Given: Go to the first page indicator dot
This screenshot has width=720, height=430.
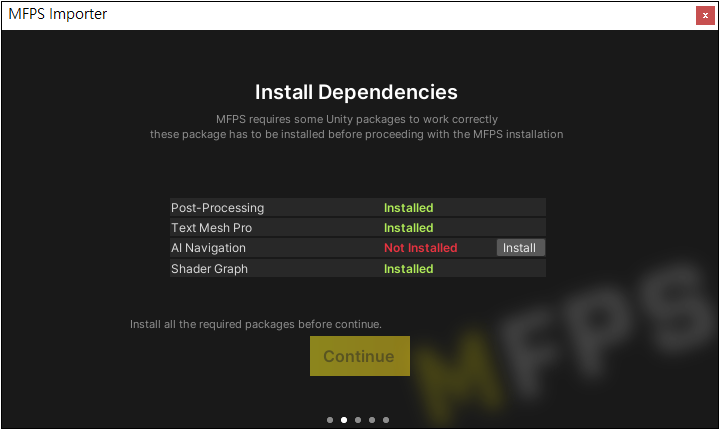Looking at the screenshot, I should pyautogui.click(x=330, y=420).
